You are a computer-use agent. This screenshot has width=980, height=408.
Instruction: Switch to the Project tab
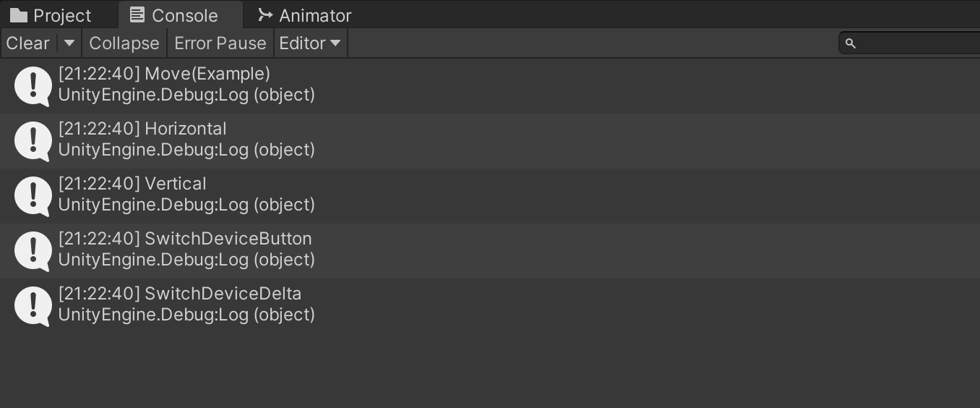tap(61, 15)
